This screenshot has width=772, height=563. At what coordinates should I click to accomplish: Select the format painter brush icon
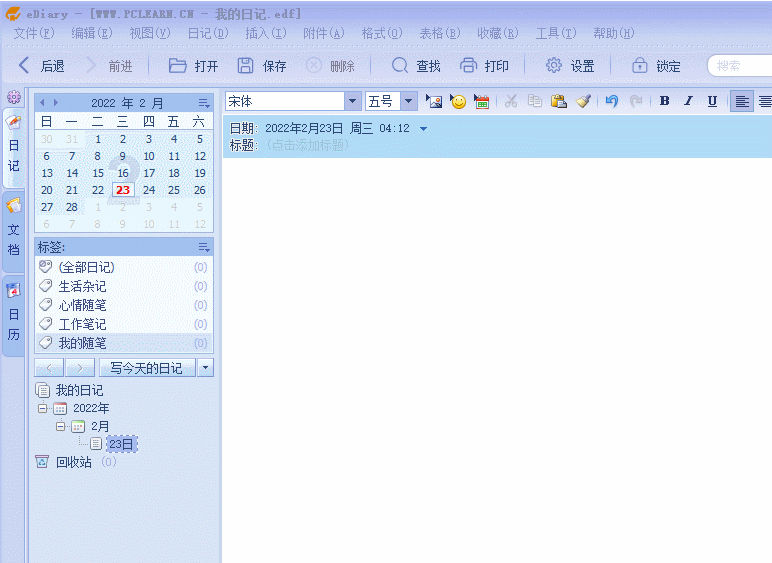click(x=583, y=101)
